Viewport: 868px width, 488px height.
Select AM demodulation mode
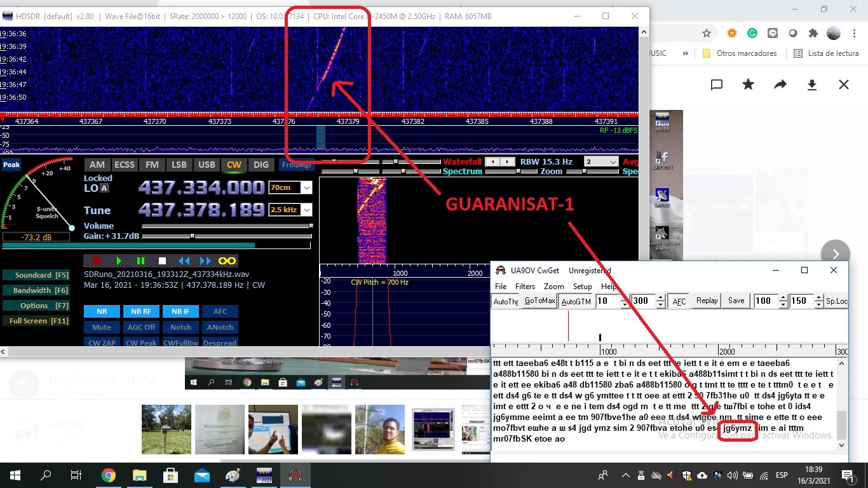click(97, 165)
